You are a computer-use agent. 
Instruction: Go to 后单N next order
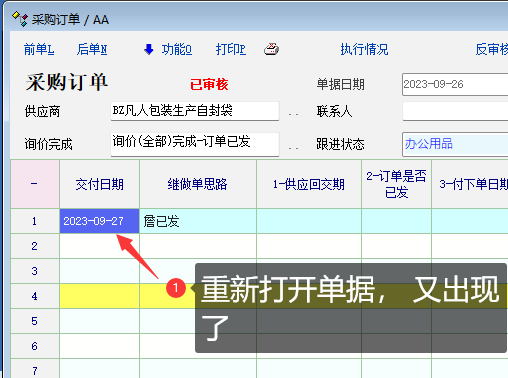(92, 49)
